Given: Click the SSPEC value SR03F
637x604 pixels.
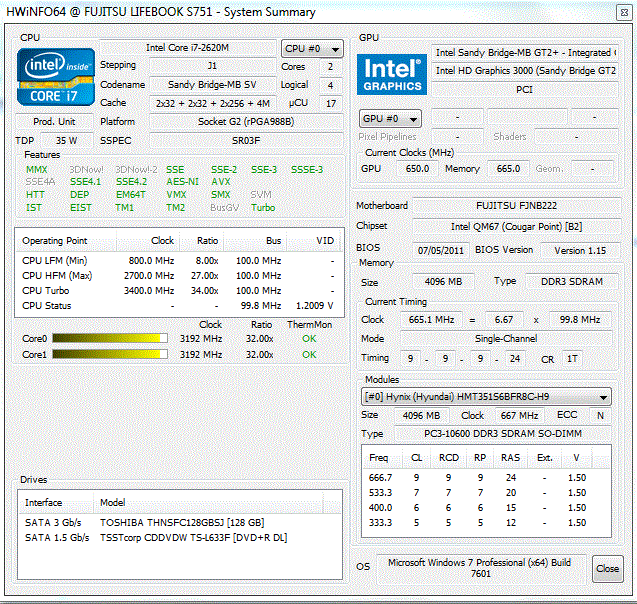Looking at the screenshot, I should 246,141.
